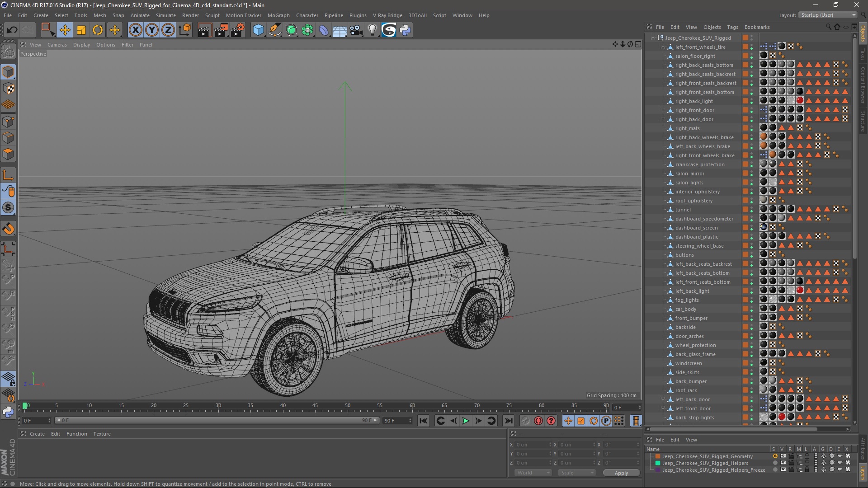
Task: Toggle solo for Jeep_Cherokee_SUV_Rigged_Geometry layer
Action: 775,456
